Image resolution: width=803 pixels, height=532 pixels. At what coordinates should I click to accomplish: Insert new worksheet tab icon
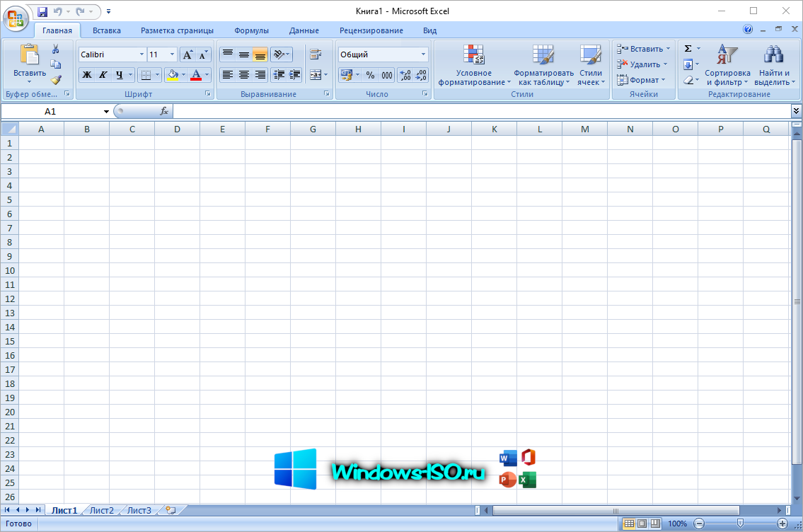pos(171,511)
